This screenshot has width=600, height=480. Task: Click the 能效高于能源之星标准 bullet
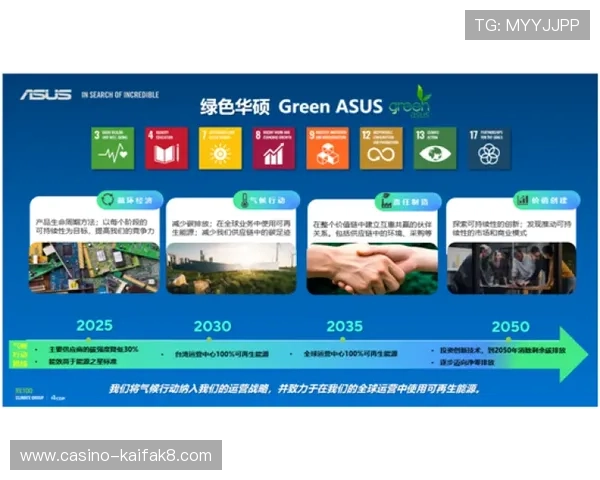[82, 361]
